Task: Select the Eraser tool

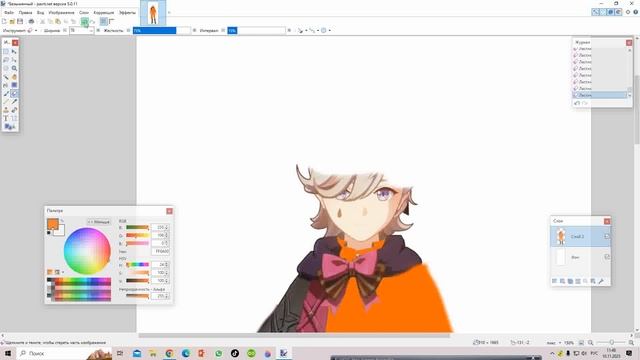Action: (x=14, y=93)
